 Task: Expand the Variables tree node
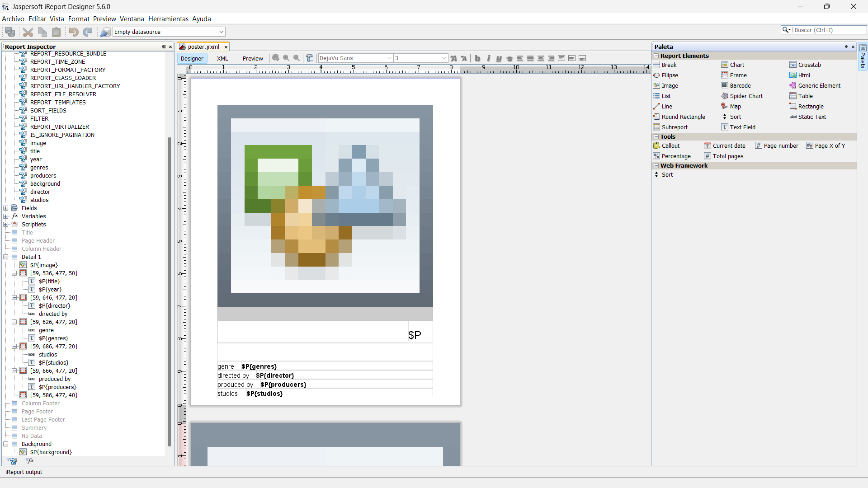[x=6, y=216]
